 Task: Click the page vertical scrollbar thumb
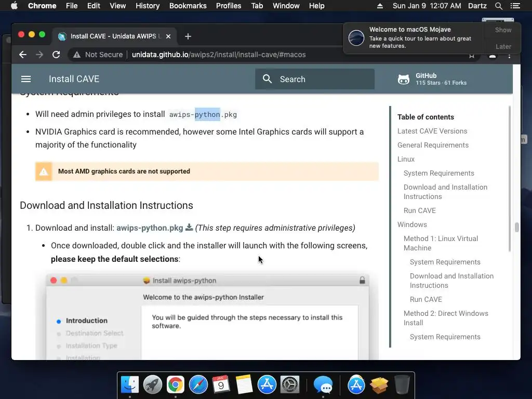[517, 227]
